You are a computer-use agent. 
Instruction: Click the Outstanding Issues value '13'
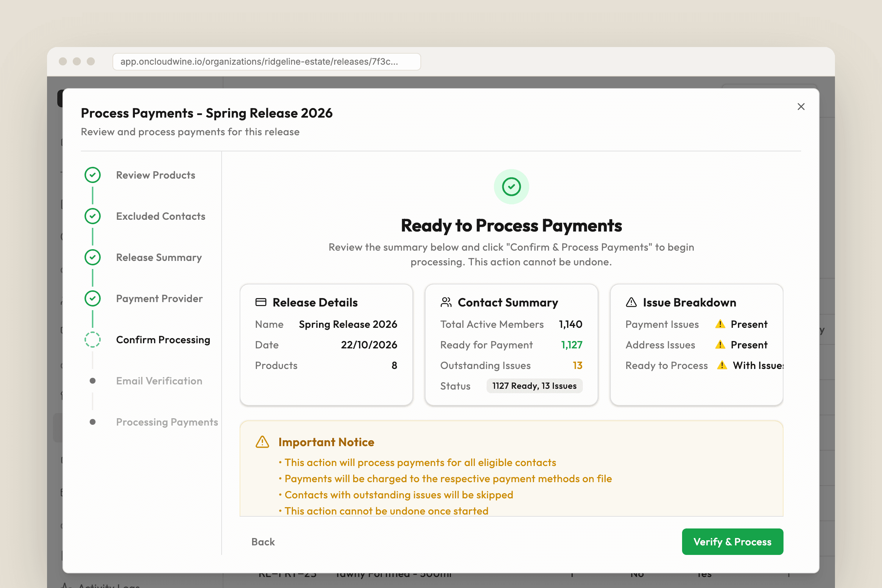(x=577, y=365)
